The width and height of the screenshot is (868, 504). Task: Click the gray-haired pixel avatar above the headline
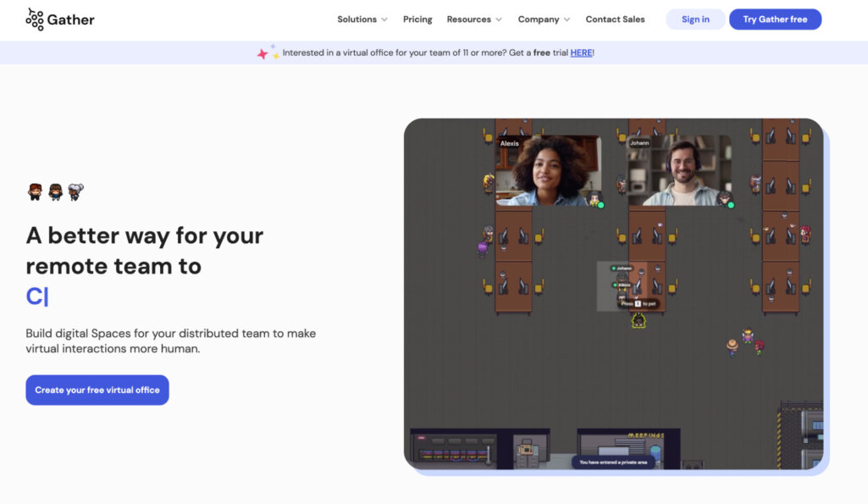pyautogui.click(x=76, y=192)
